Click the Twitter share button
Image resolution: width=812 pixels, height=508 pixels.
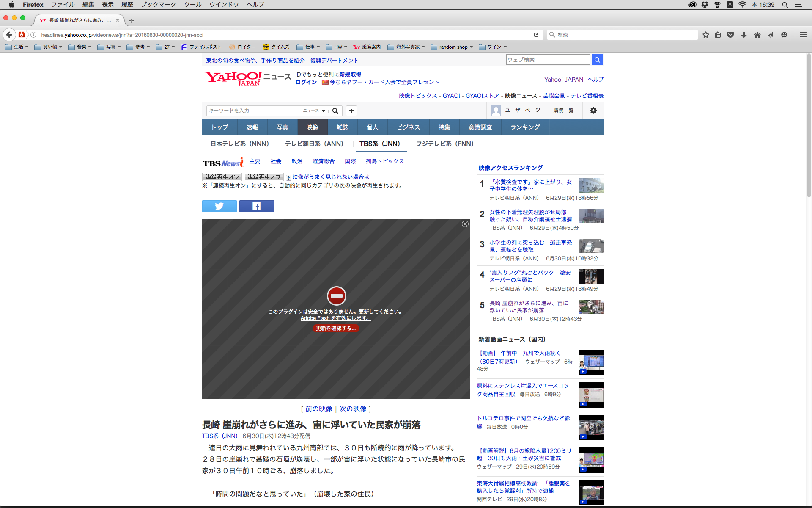point(219,206)
